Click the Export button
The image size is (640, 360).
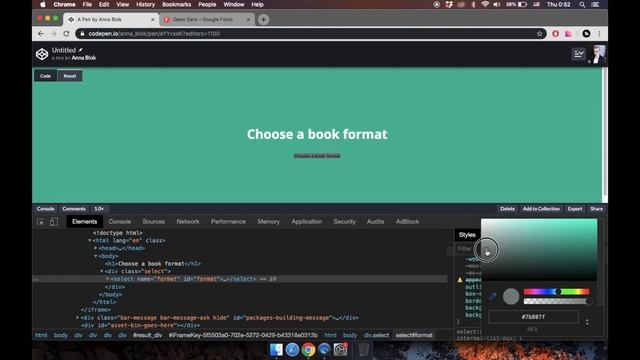point(575,209)
